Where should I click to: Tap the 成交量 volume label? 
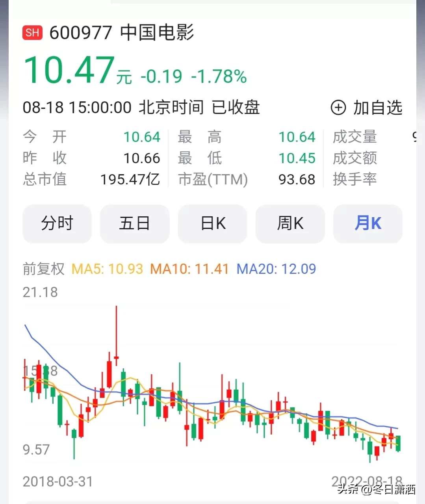pos(355,137)
